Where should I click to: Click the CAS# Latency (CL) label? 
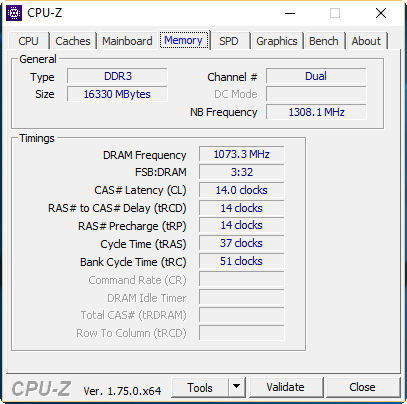[140, 190]
